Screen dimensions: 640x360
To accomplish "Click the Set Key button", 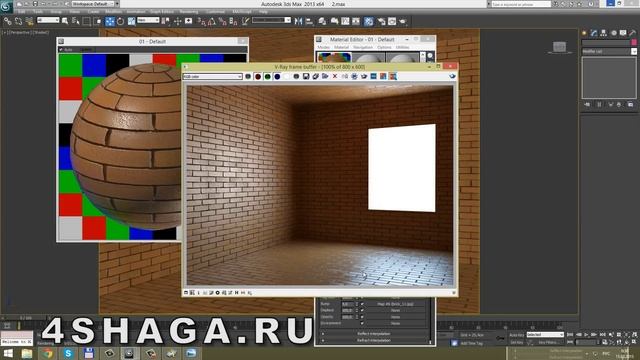I will pos(517,342).
